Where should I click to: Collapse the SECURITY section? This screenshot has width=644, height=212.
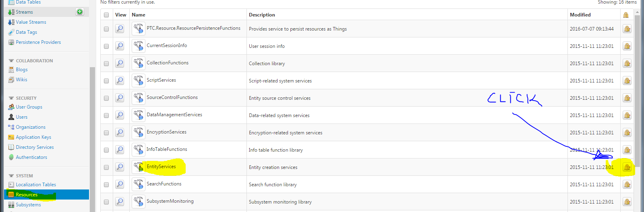pyautogui.click(x=11, y=98)
